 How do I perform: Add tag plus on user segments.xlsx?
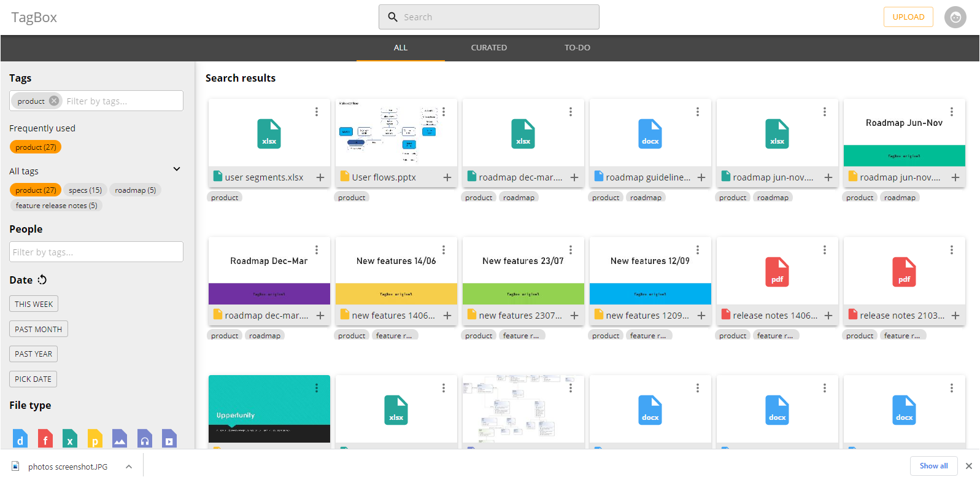pyautogui.click(x=320, y=177)
